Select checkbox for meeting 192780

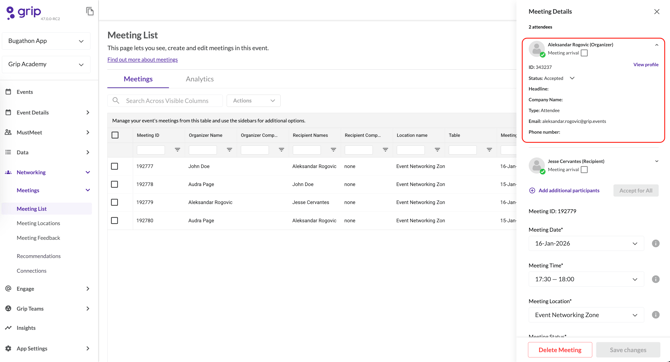point(115,221)
